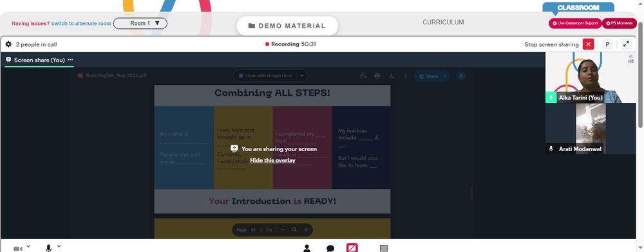Open the chat bubble icon
644x252 pixels.
(x=330, y=248)
